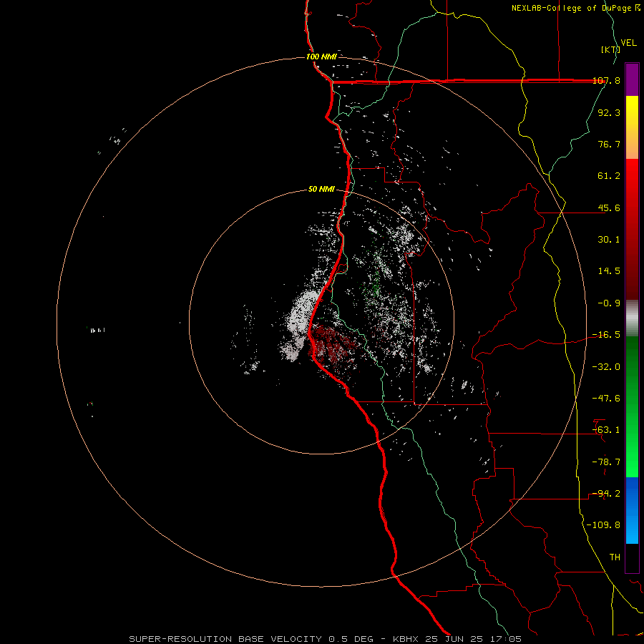Select the -32.0 scale value
Screen dimensions: 644x644
coord(607,367)
